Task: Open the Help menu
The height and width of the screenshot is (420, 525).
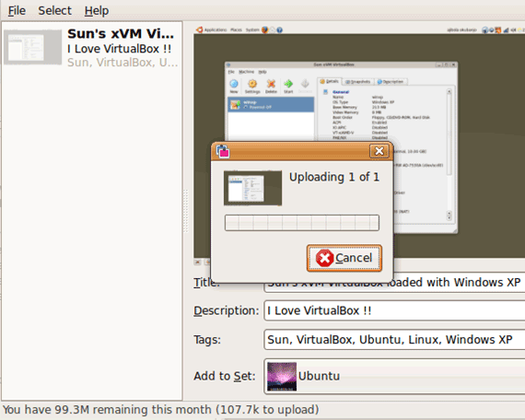Action: pyautogui.click(x=97, y=11)
